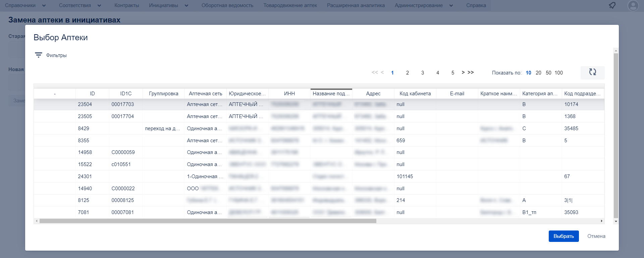Go to page 3
Screen dimensions: 644x258
(x=423, y=73)
